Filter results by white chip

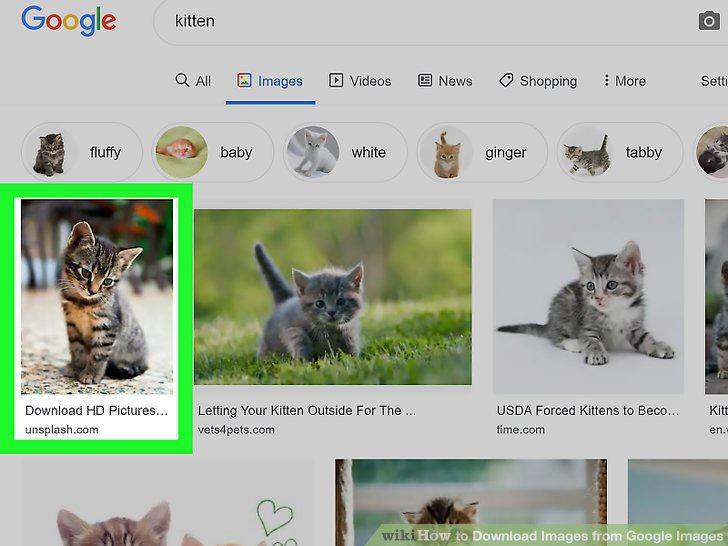click(345, 152)
